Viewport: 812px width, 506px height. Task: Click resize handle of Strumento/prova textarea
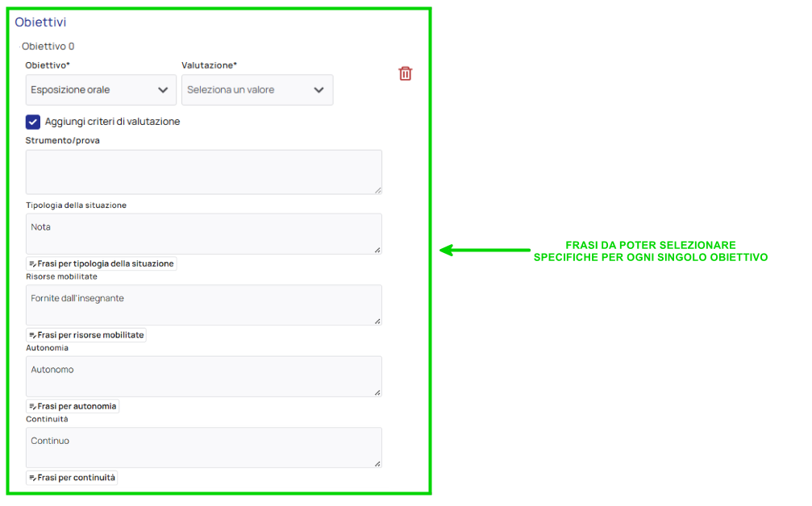pyautogui.click(x=377, y=190)
